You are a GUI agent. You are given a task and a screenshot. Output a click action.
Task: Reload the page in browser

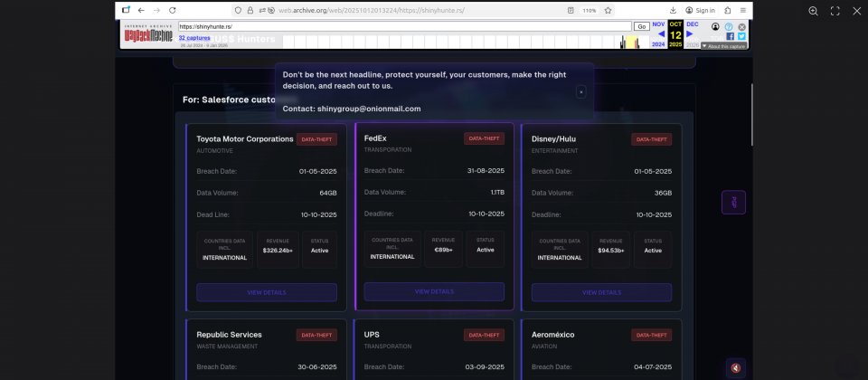coord(171,10)
